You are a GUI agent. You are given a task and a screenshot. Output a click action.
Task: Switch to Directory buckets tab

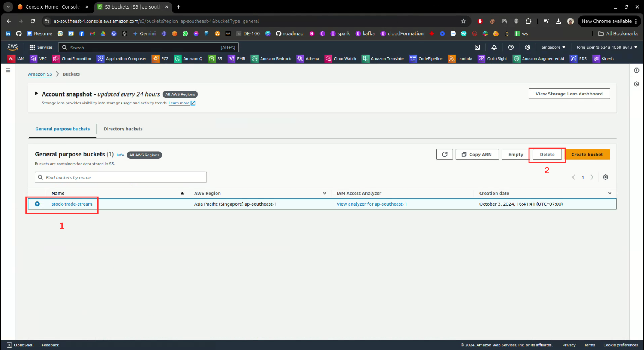tap(123, 129)
